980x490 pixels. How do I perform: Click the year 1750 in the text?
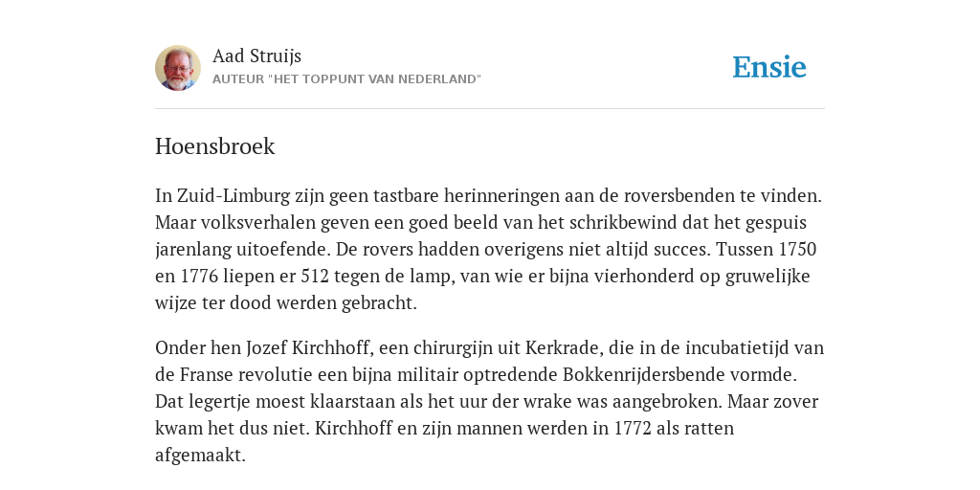tap(797, 250)
